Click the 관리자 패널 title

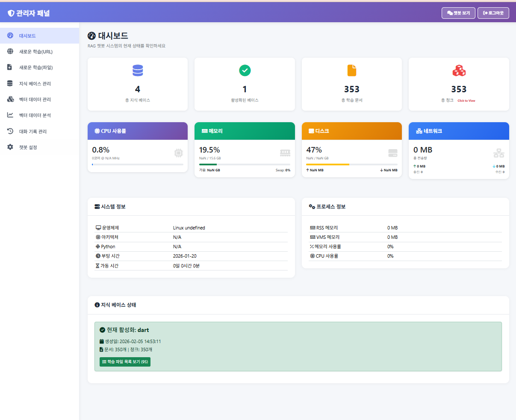[33, 13]
